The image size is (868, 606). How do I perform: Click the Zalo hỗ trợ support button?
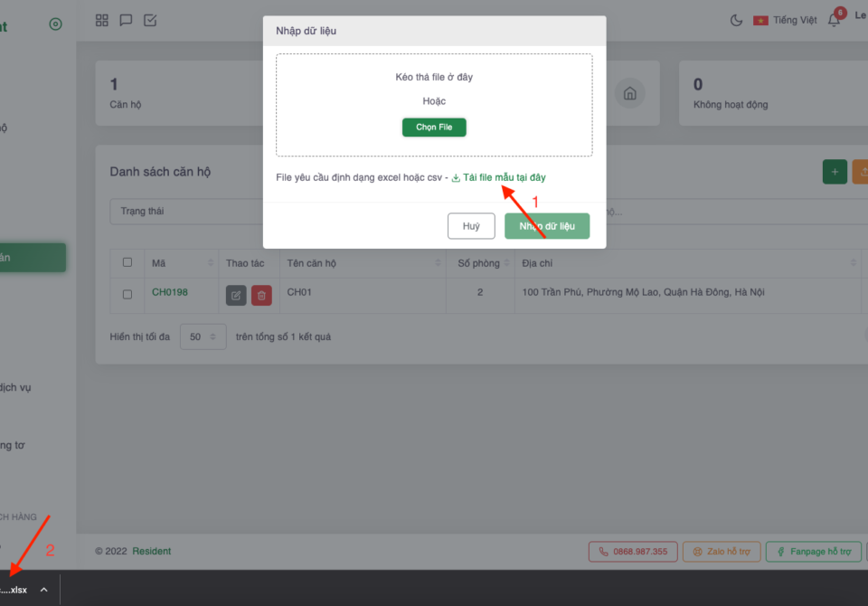[x=721, y=551]
